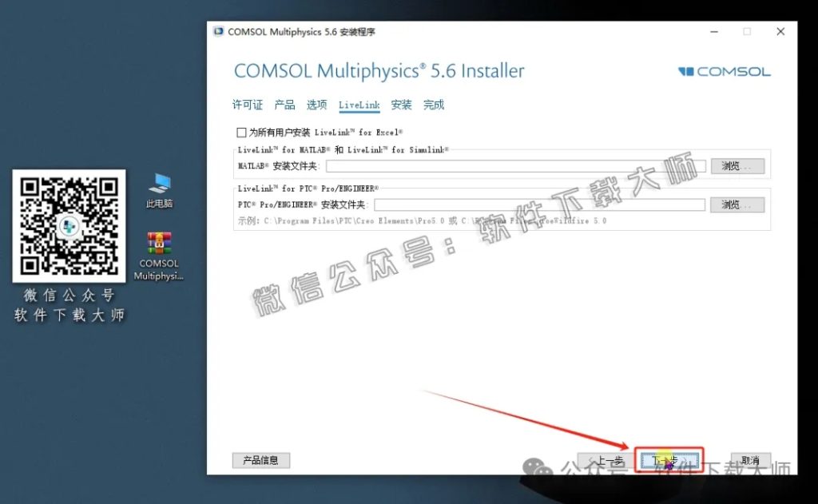Screen dimensions: 818x504
Task: Browse for the MATLAB installation folder
Action: 737,165
